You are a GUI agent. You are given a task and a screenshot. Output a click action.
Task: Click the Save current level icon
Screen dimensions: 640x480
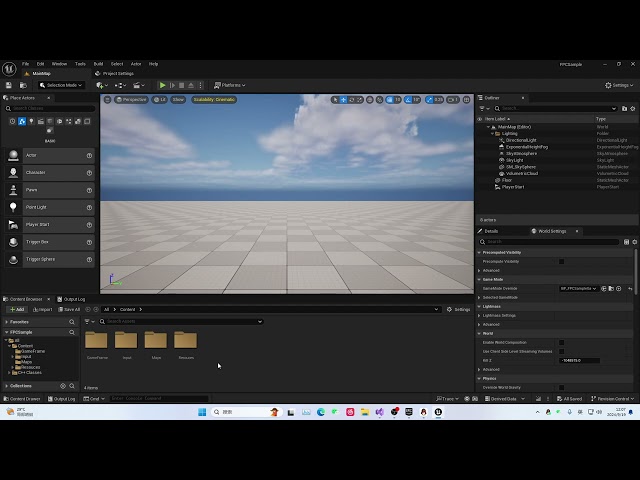pos(9,85)
